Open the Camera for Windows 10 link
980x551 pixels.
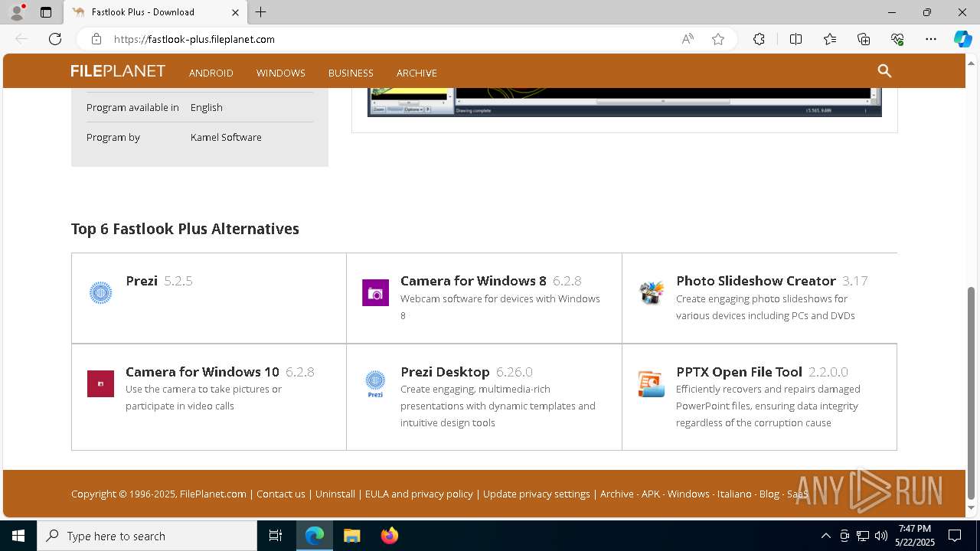202,372
